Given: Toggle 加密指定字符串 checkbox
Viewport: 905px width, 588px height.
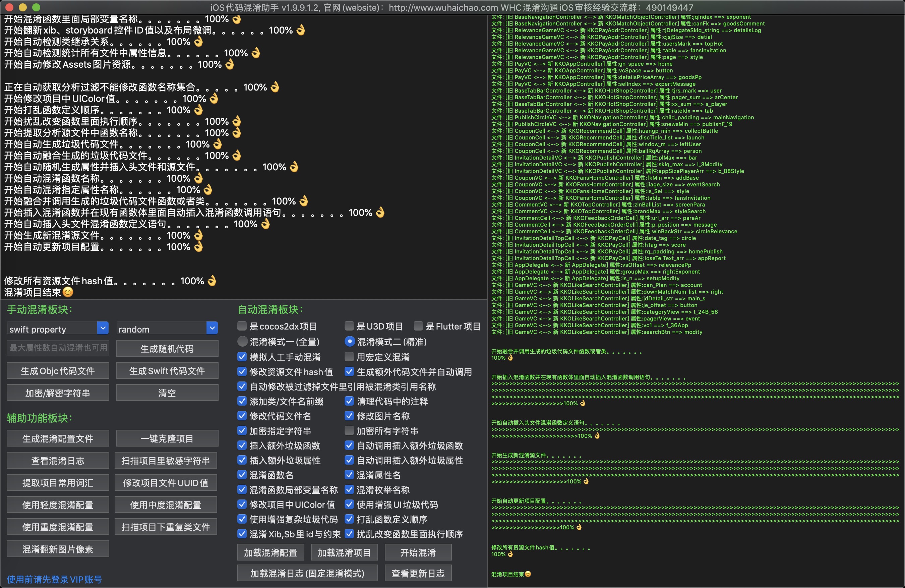Looking at the screenshot, I should 242,430.
